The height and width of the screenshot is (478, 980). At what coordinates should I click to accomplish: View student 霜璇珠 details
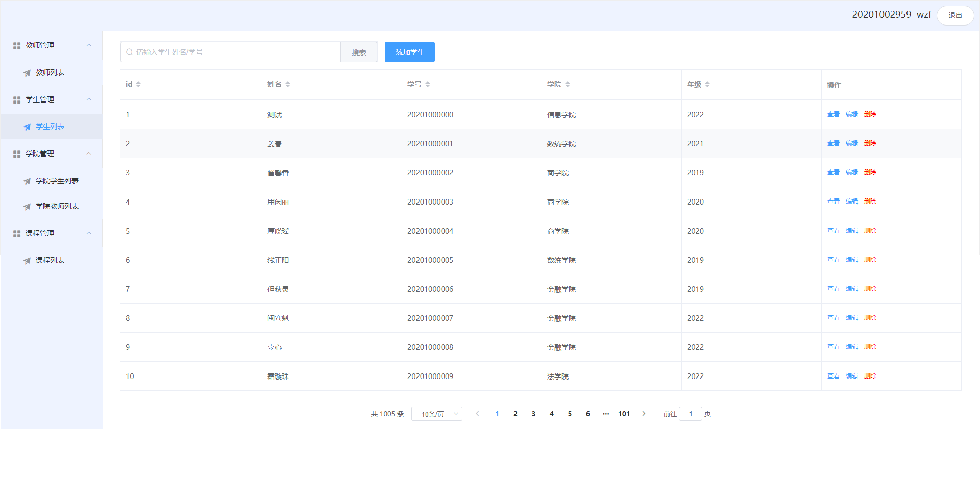tap(834, 376)
